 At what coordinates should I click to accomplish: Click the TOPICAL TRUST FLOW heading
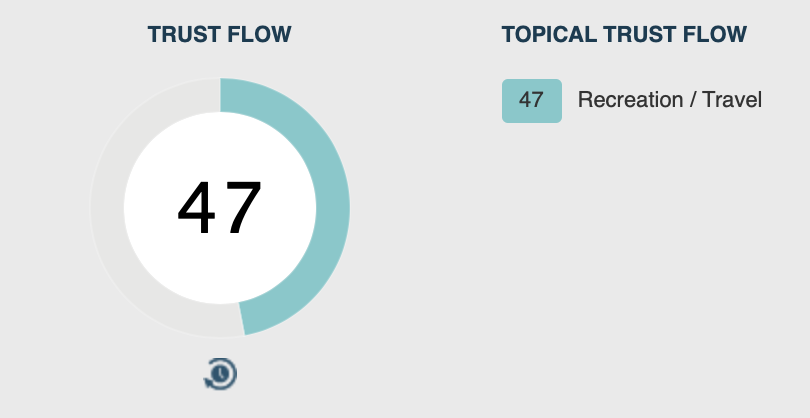[624, 35]
